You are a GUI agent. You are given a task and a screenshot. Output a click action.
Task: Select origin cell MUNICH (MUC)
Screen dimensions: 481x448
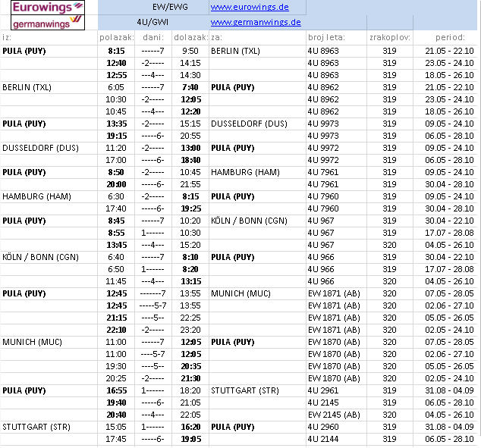32,342
